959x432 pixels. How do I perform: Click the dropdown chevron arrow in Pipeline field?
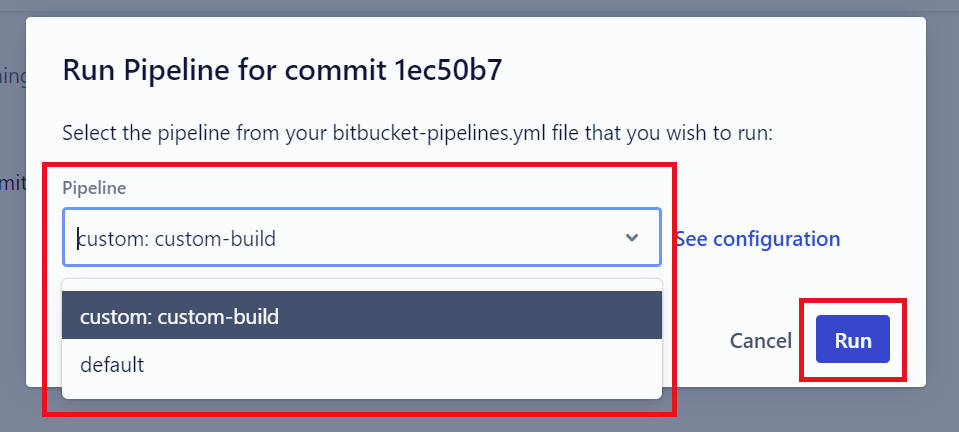coord(632,238)
